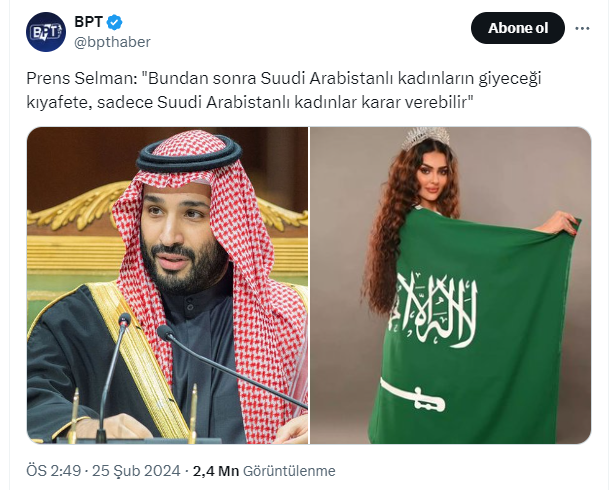Subscribe using the Abone ol button
The image size is (612, 490).
click(x=518, y=28)
